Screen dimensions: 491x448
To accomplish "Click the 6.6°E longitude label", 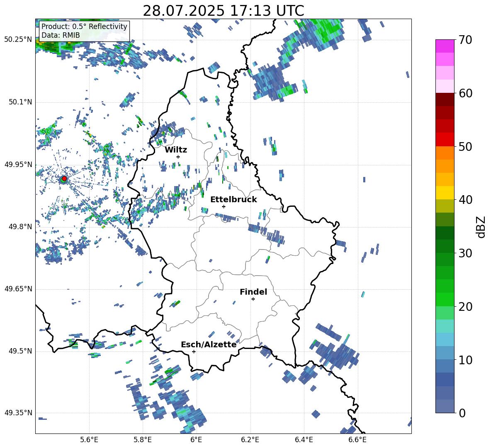I will tap(357, 440).
